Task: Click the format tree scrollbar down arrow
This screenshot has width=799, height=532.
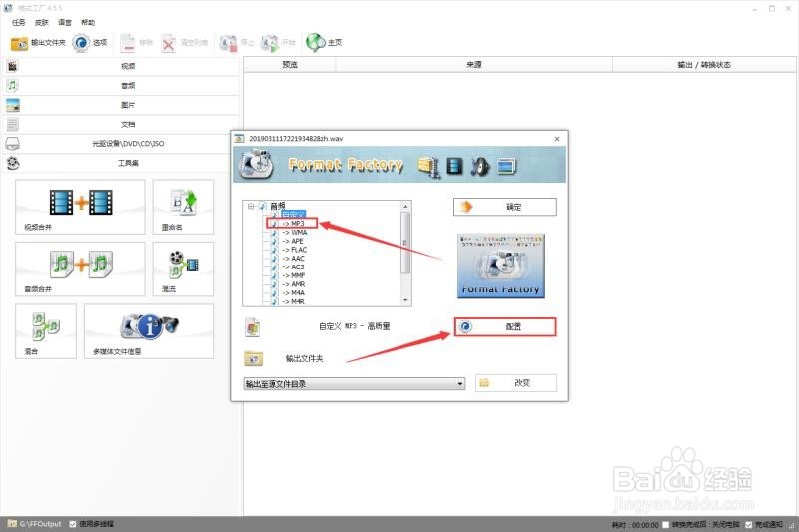Action: (x=405, y=300)
